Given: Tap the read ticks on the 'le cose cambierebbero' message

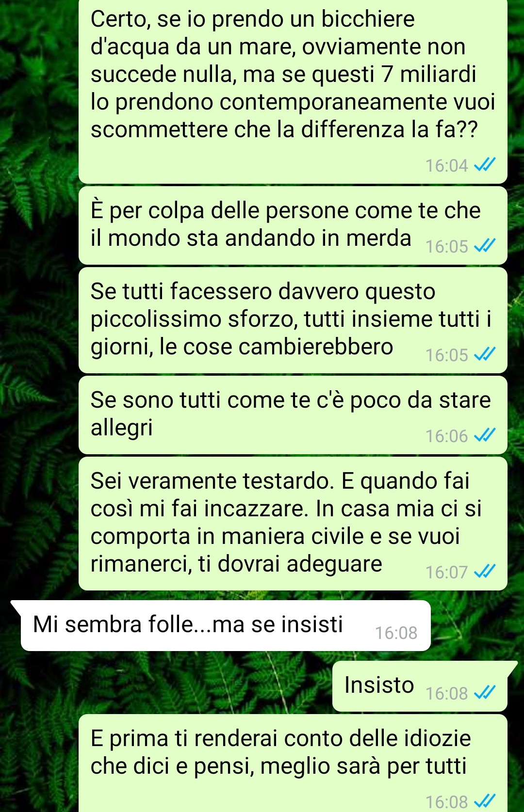Looking at the screenshot, I should 484,355.
